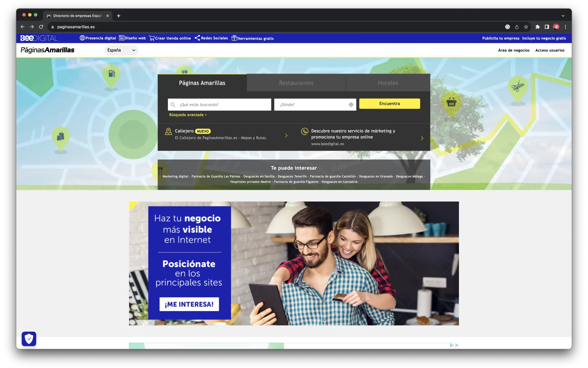588x368 pixels.
Task: Focus the ¿Qué estás buscando? field
Action: pyautogui.click(x=219, y=105)
